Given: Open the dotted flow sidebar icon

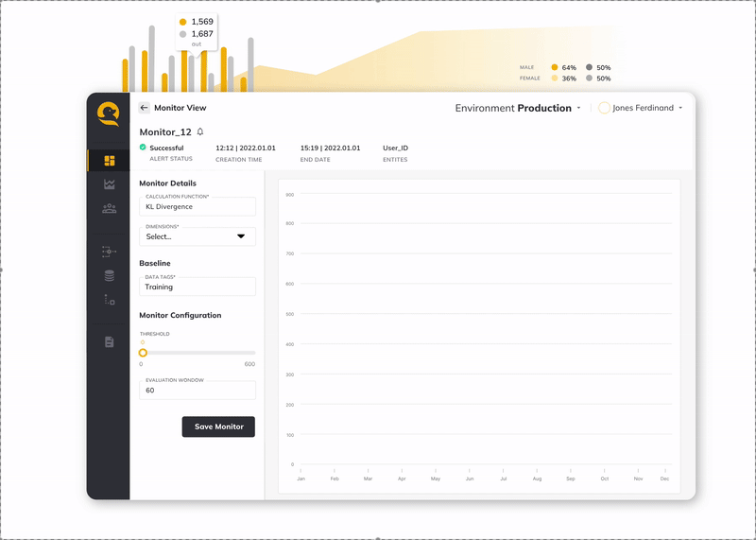Looking at the screenshot, I should [x=110, y=300].
